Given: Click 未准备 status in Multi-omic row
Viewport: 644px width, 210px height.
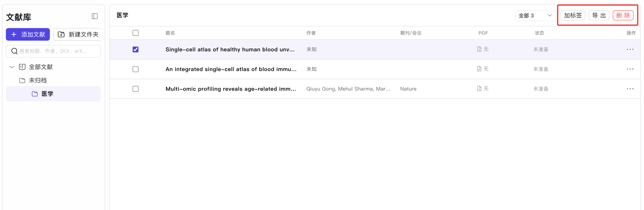Looking at the screenshot, I should tap(541, 89).
